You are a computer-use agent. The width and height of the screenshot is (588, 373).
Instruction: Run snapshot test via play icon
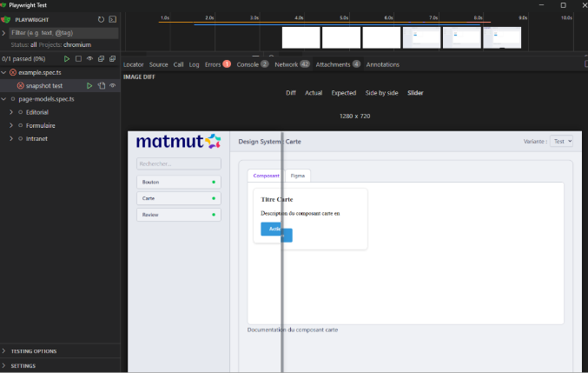click(89, 85)
